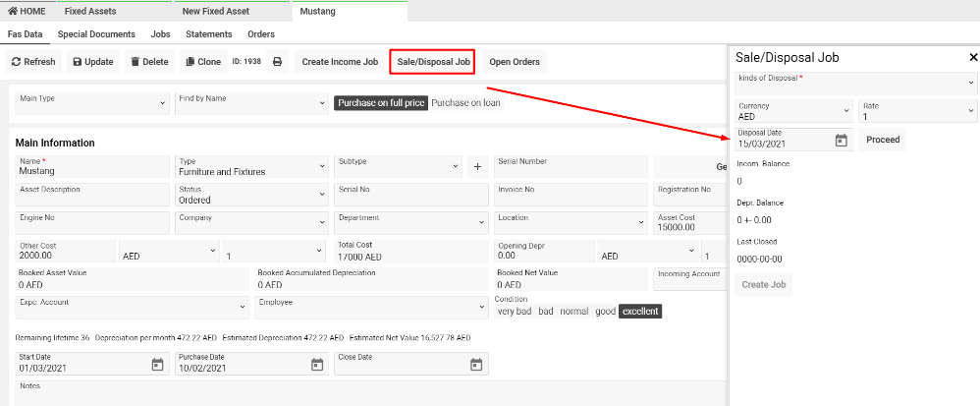Click the Name field containing Mustang
This screenshot has height=406, width=980.
coord(88,166)
